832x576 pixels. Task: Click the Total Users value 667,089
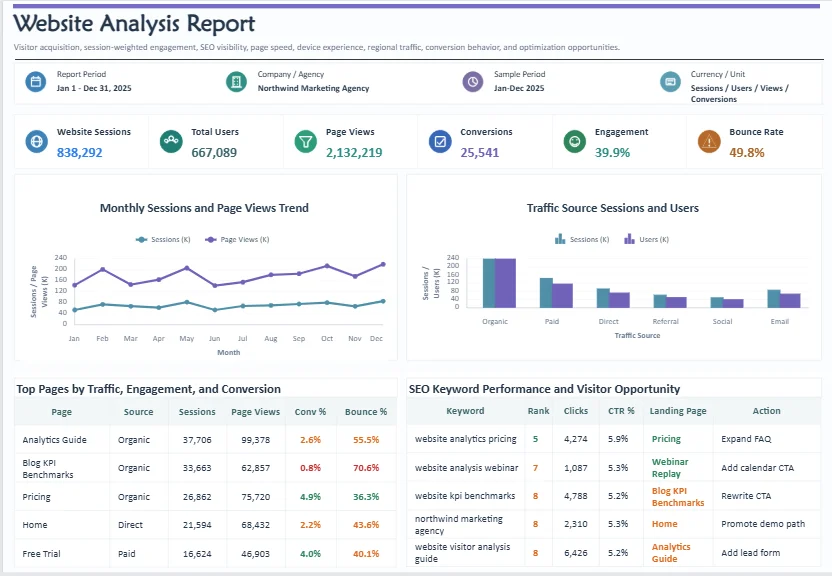[214, 153]
